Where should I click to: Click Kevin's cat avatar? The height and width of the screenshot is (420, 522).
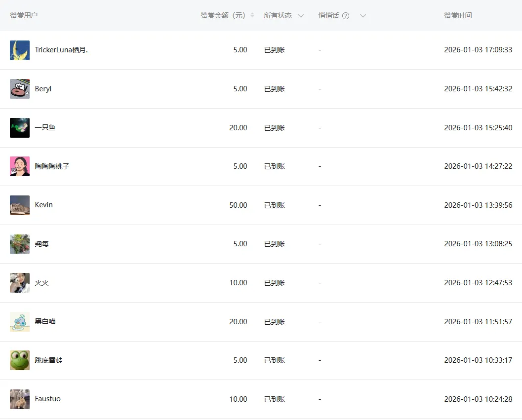[x=20, y=205]
